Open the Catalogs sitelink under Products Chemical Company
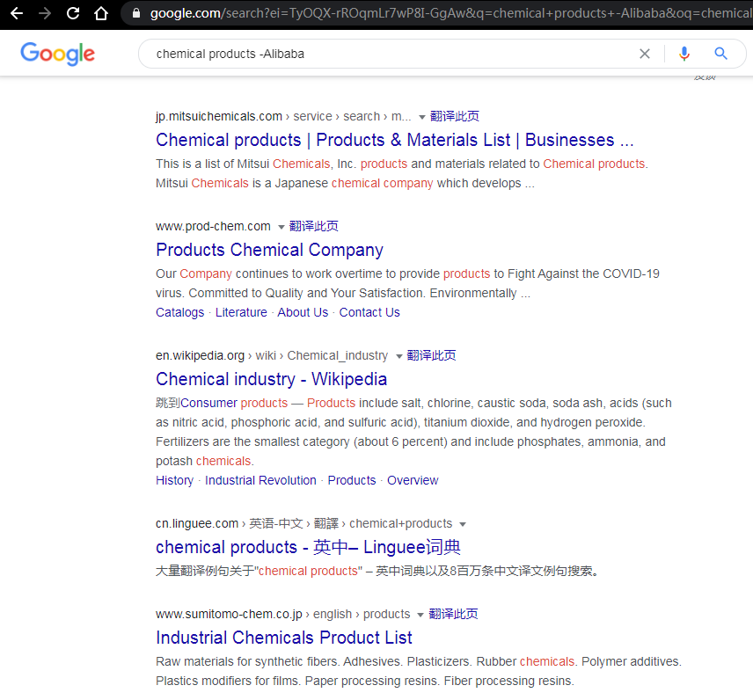753x700 pixels. (179, 312)
